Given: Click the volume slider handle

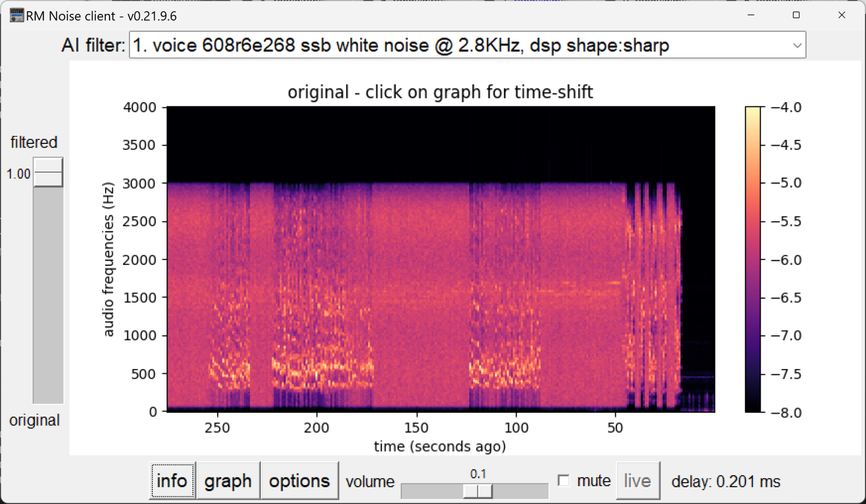Looking at the screenshot, I should (x=478, y=491).
